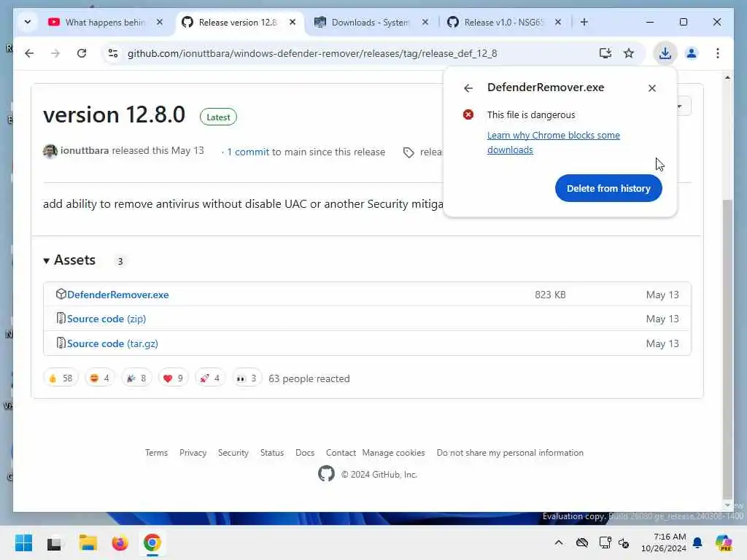Image resolution: width=747 pixels, height=560 pixels.
Task: Switch to 'What happens behin' YouTube tab
Action: (105, 23)
